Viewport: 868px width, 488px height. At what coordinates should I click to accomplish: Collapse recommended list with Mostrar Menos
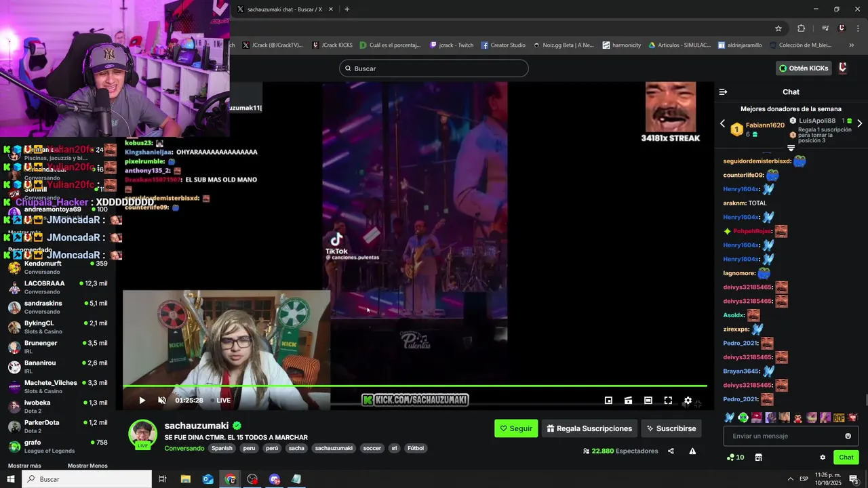tap(87, 466)
